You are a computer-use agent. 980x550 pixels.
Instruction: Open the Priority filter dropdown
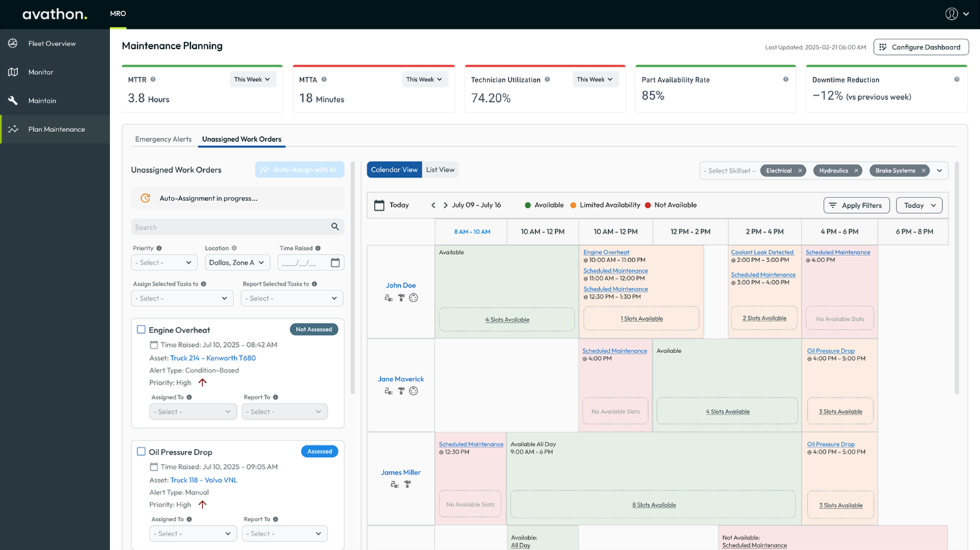(164, 263)
